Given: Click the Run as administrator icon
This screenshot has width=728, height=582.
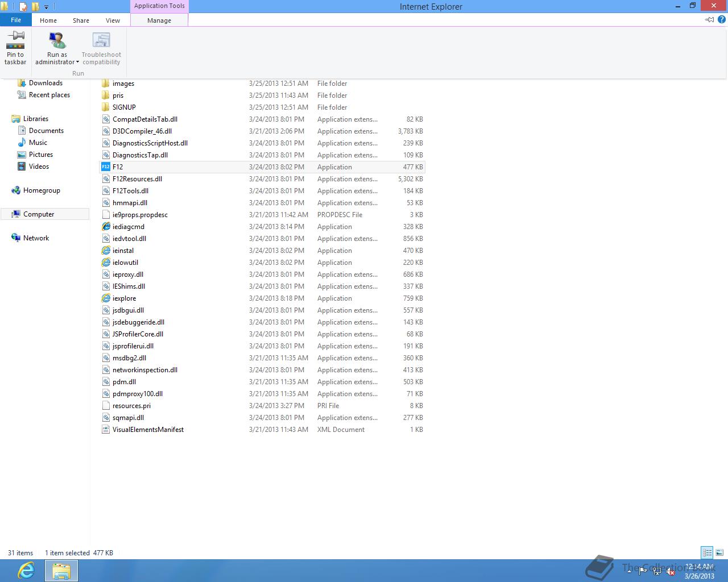Looking at the screenshot, I should point(57,40).
